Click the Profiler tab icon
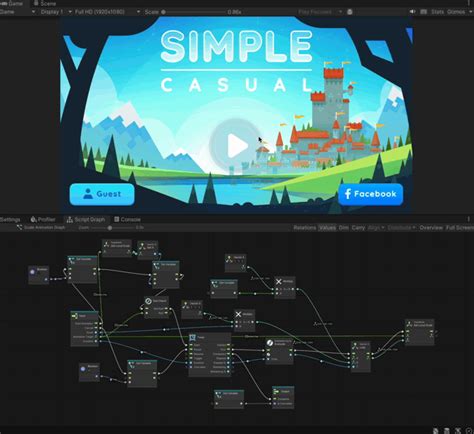This screenshot has height=434, width=474. click(33, 219)
